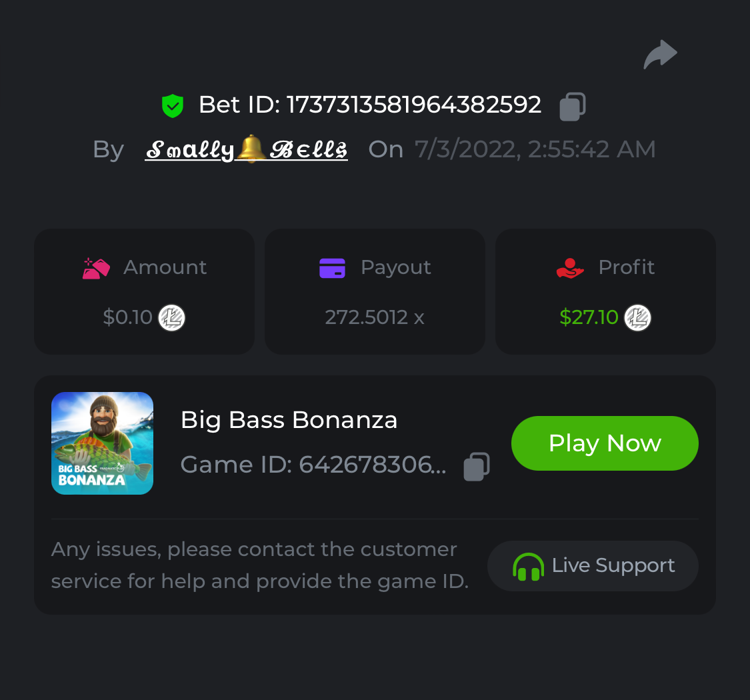Viewport: 750px width, 700px height.
Task: Click the Amount chips icon
Action: point(96,268)
